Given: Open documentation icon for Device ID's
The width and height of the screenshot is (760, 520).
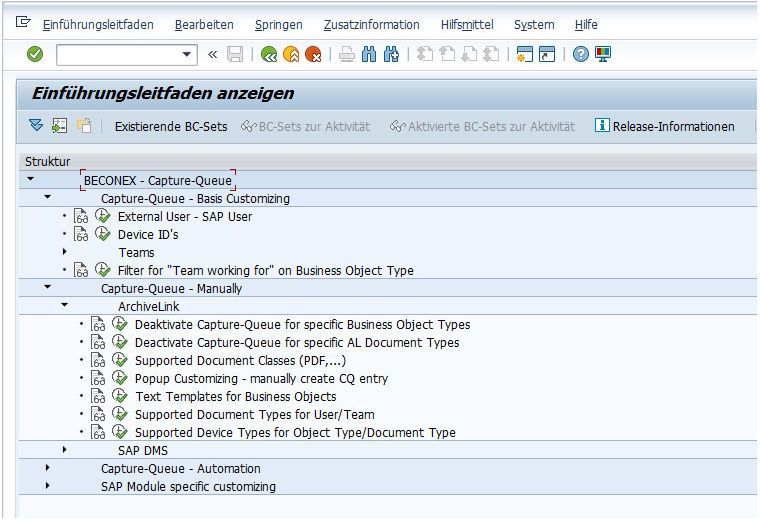Looking at the screenshot, I should point(81,234).
